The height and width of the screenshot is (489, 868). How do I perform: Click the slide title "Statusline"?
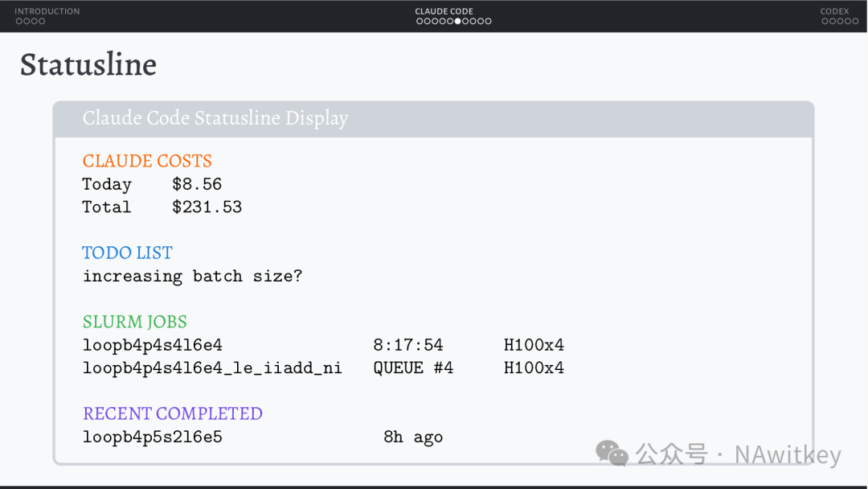click(x=88, y=64)
